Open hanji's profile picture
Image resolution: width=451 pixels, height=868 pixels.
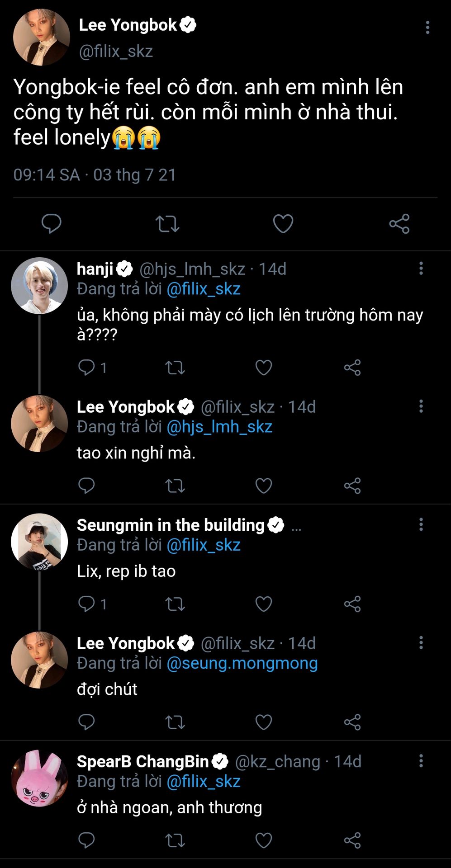pyautogui.click(x=39, y=286)
